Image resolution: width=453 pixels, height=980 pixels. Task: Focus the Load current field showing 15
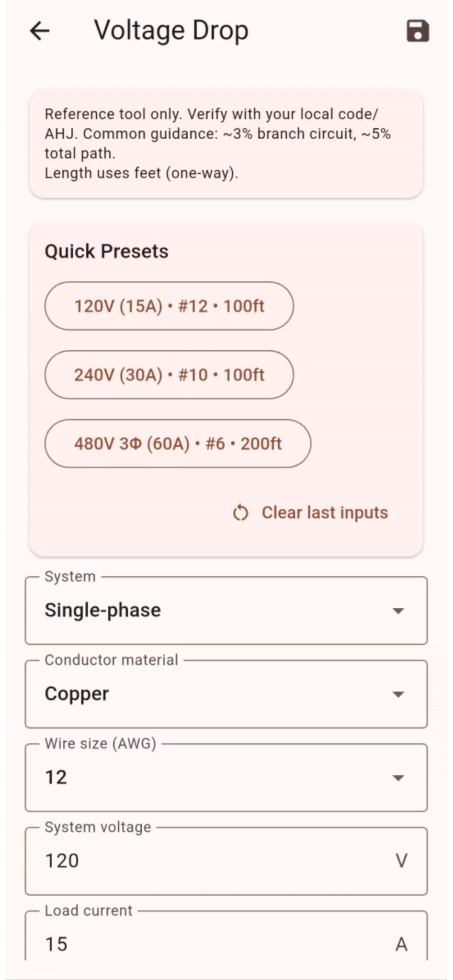(211, 944)
